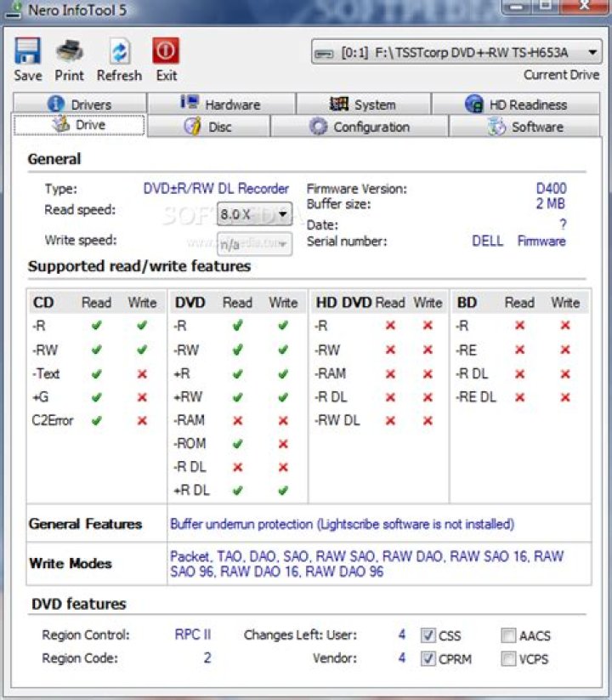Click the Region Code value 2
The image size is (612, 700).
coord(207,657)
